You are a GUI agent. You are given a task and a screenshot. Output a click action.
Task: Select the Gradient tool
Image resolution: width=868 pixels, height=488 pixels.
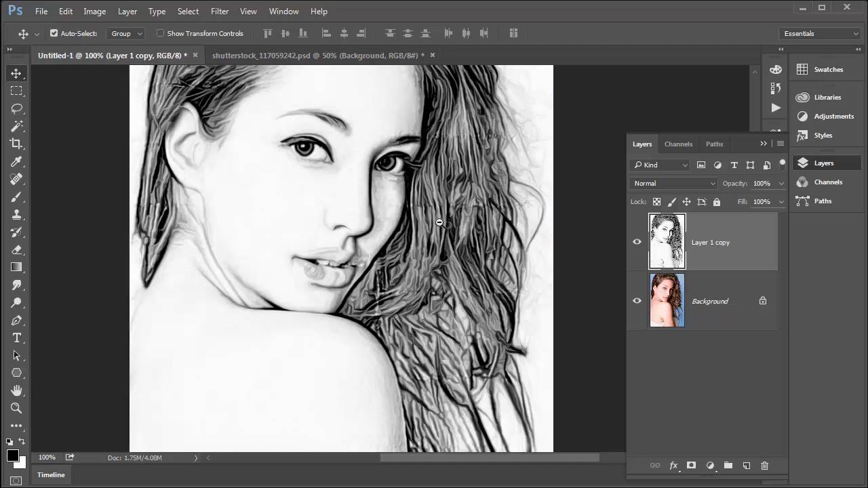coord(16,267)
